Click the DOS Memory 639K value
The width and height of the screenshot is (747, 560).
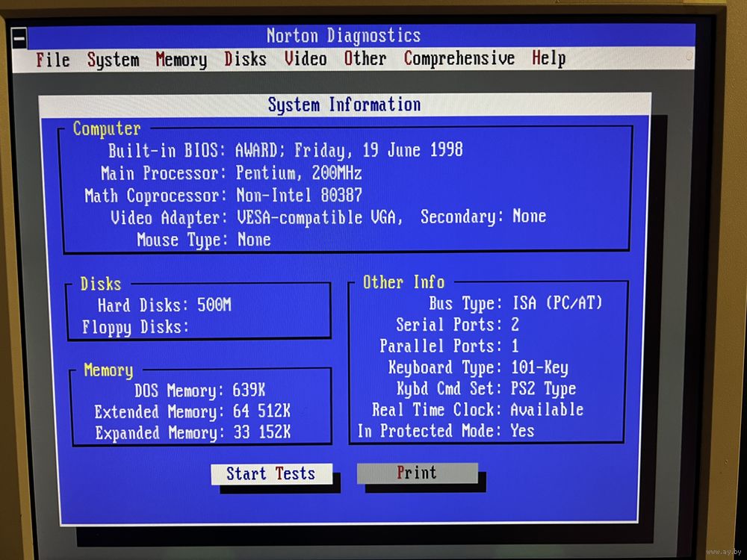coord(249,391)
